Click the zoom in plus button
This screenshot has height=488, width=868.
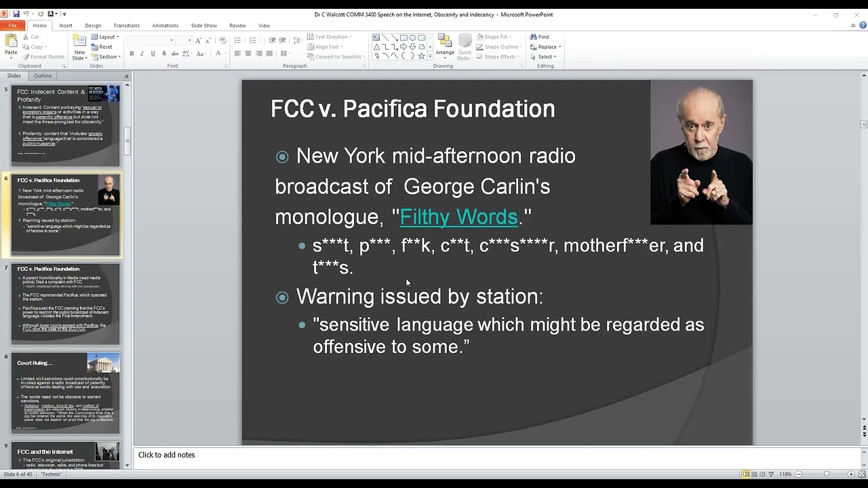click(x=850, y=474)
